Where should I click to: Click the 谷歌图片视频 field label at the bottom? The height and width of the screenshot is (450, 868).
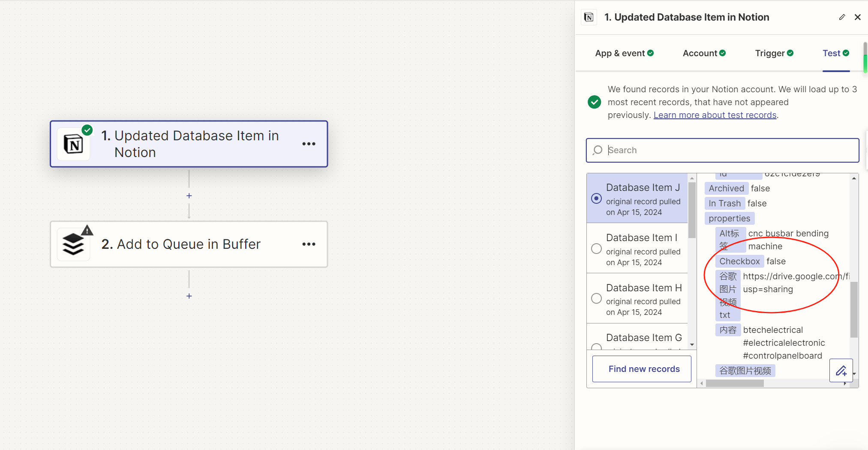(745, 371)
